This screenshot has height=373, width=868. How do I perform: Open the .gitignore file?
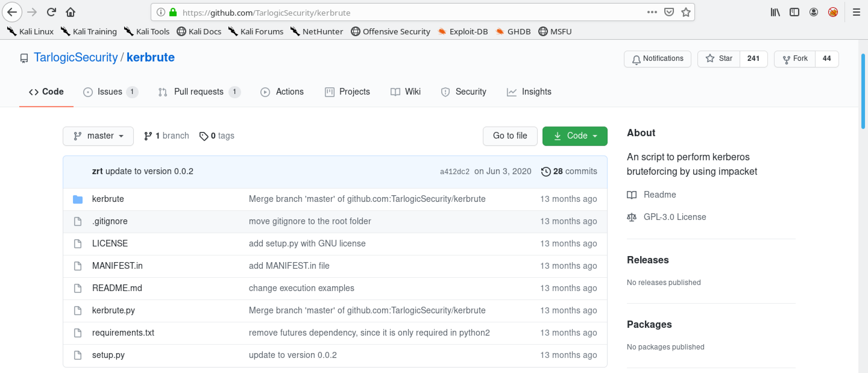110,221
